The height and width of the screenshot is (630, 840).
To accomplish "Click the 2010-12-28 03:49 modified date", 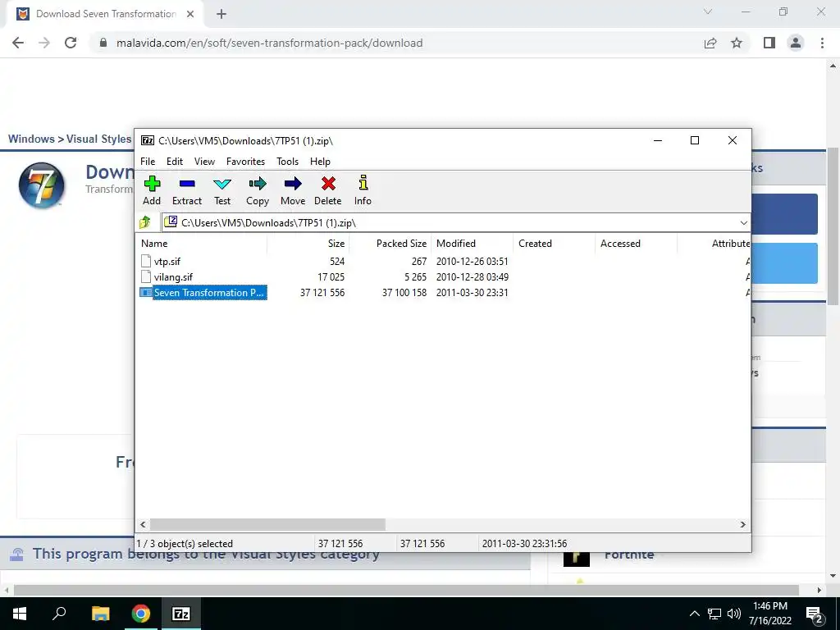I will (472, 277).
